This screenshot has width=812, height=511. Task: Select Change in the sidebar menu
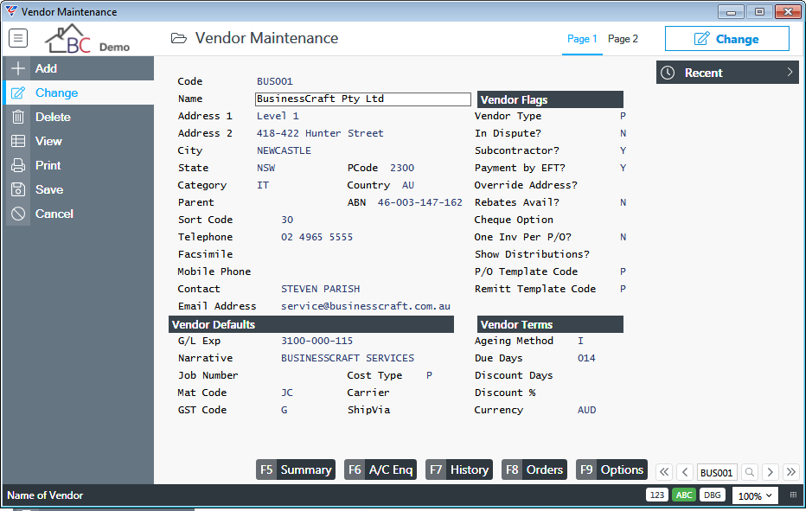point(79,93)
